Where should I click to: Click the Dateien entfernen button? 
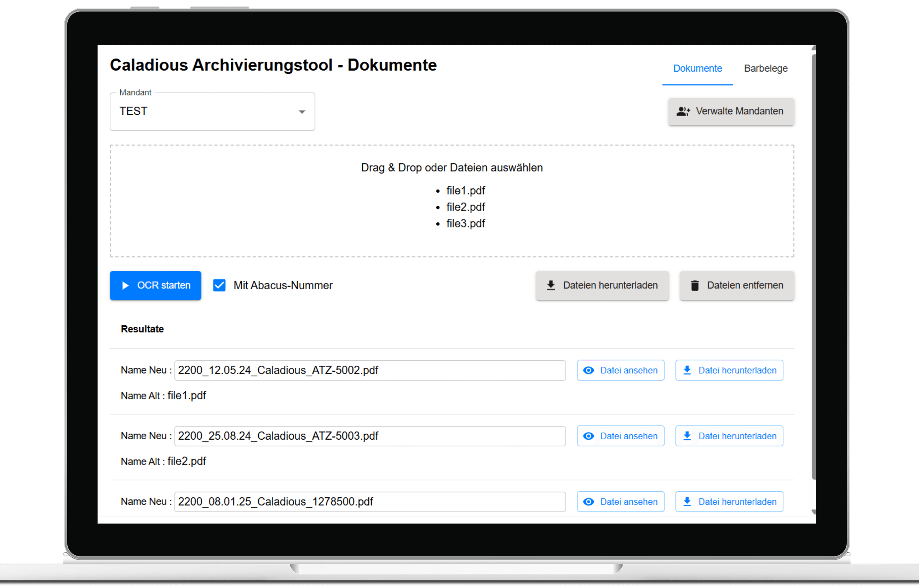pyautogui.click(x=736, y=286)
